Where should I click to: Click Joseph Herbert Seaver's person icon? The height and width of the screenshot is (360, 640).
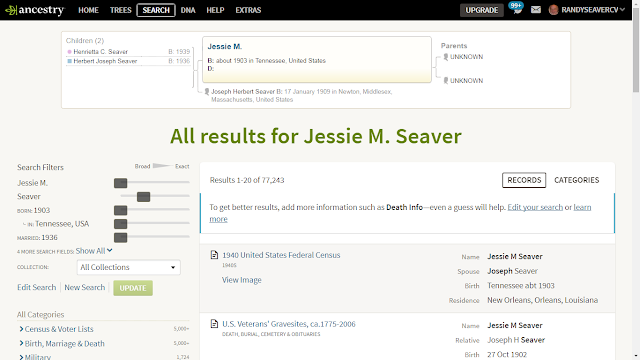[207, 92]
